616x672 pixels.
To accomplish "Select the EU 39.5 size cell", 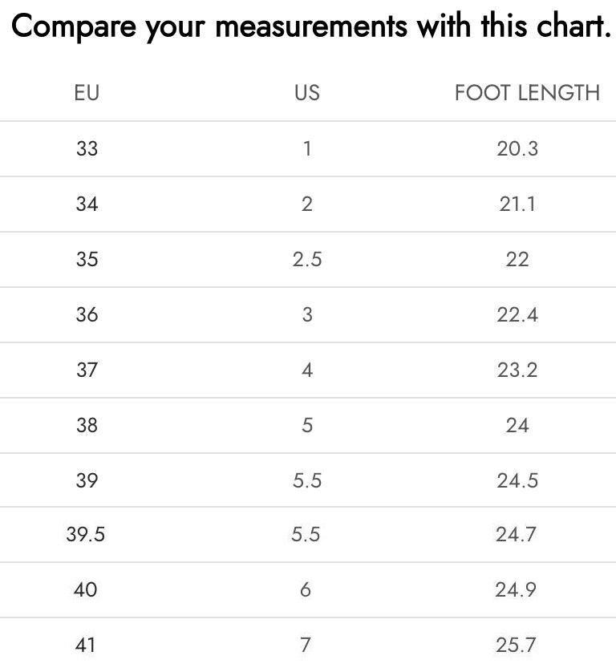I will [86, 534].
